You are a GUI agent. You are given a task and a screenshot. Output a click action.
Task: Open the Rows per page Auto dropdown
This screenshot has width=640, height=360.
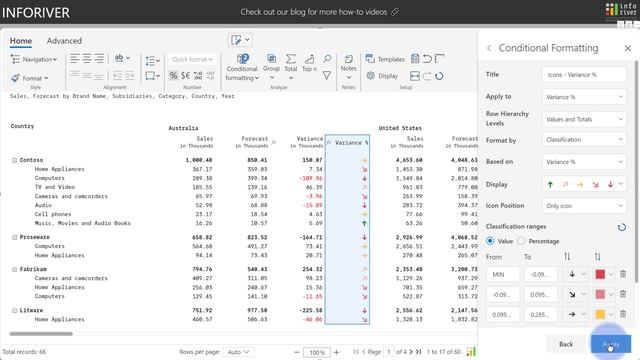pyautogui.click(x=238, y=352)
